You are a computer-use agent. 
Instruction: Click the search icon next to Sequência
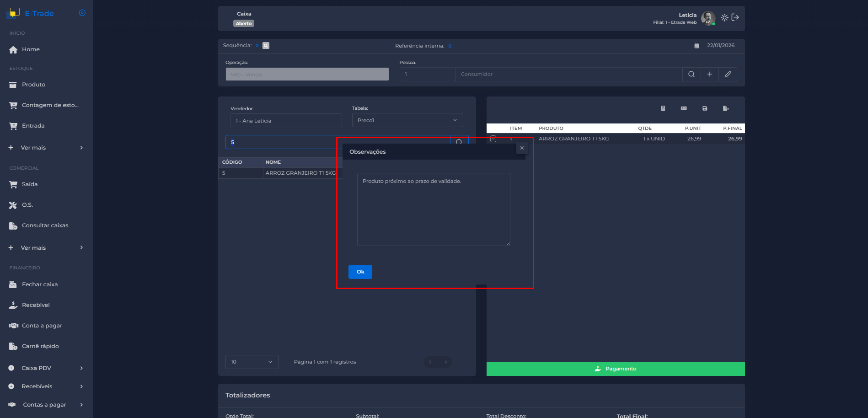click(266, 46)
